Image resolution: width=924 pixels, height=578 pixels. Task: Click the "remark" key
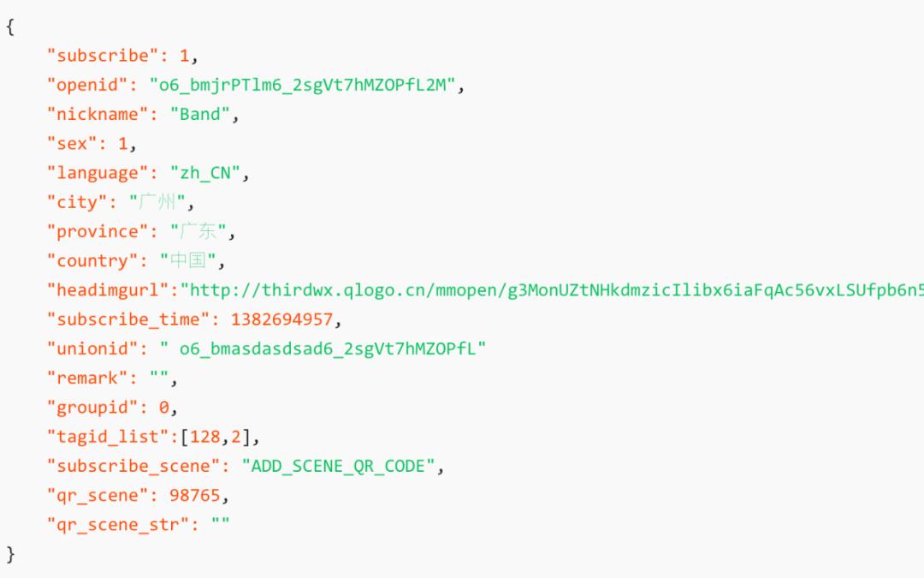87,378
